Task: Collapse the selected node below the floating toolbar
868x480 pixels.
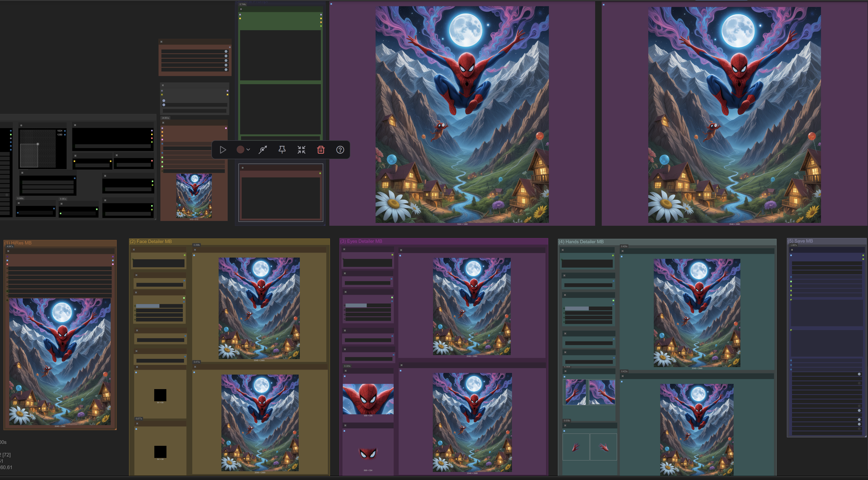Action: tap(243, 167)
